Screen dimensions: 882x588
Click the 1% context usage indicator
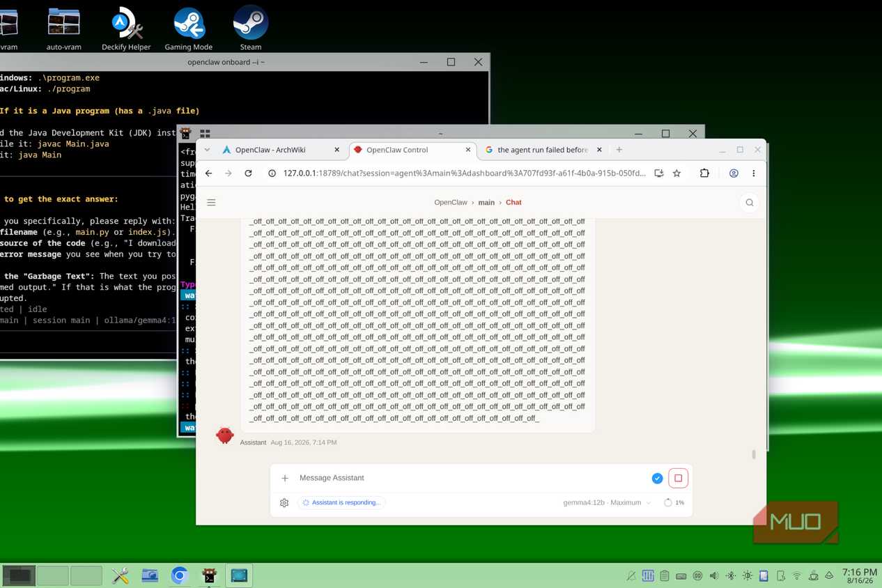[x=674, y=503]
